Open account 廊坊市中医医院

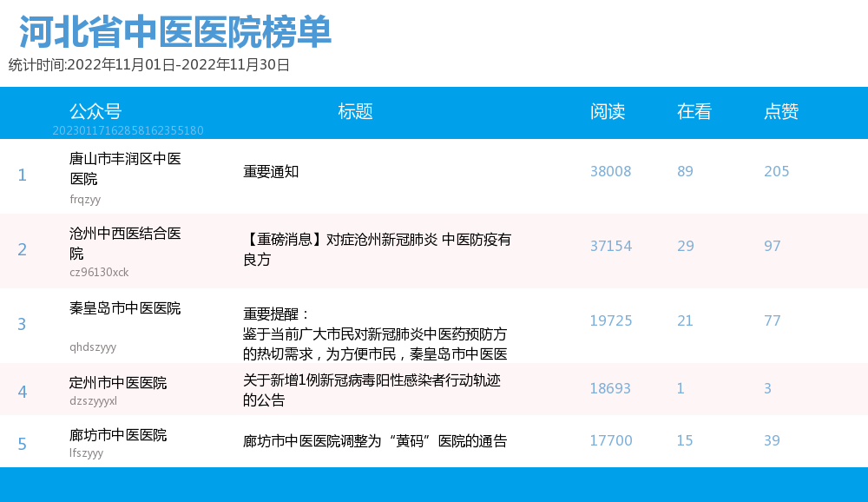118,435
